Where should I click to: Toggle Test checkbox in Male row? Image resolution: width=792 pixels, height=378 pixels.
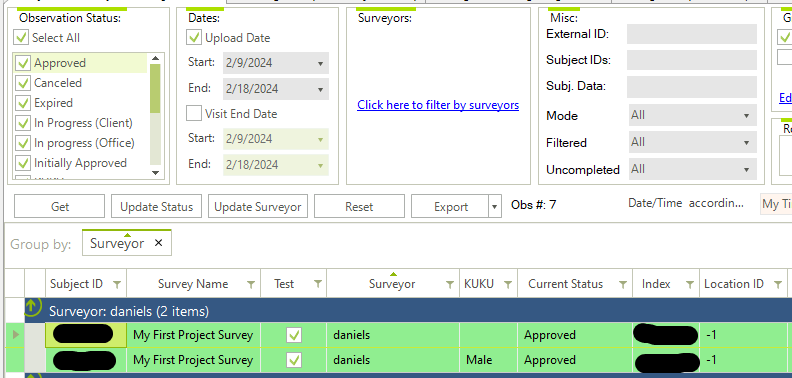tap(294, 360)
